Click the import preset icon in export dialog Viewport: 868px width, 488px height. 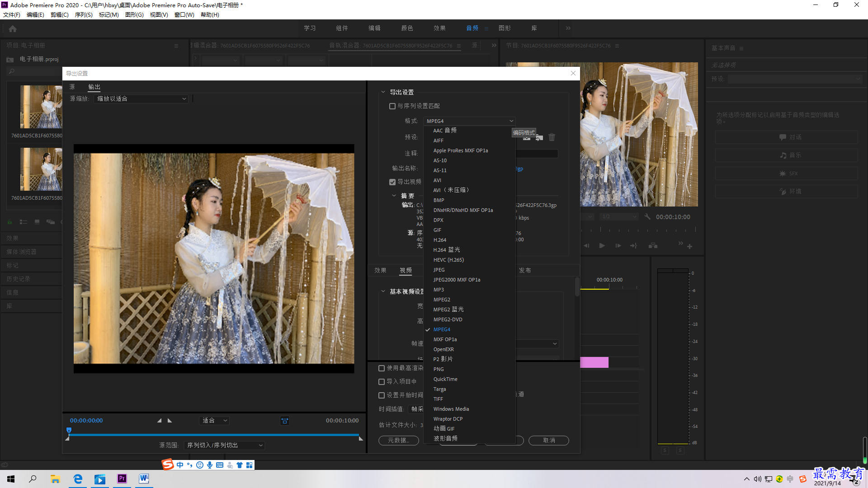click(x=539, y=137)
